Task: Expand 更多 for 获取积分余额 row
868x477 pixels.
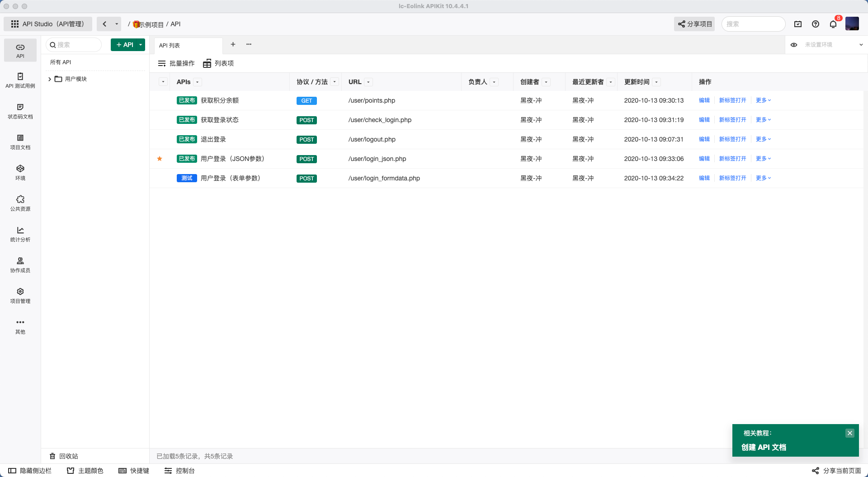Action: click(763, 100)
